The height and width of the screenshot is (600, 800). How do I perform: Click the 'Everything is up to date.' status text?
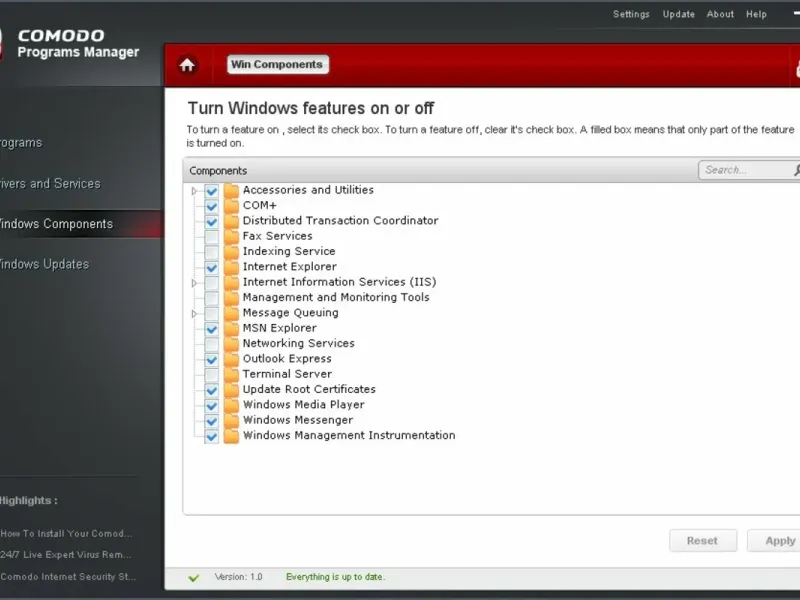(336, 577)
